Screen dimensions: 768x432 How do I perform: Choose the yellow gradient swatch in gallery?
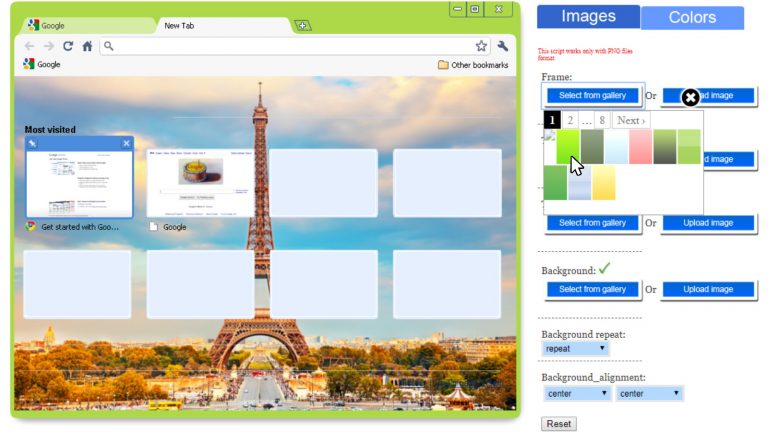[604, 183]
